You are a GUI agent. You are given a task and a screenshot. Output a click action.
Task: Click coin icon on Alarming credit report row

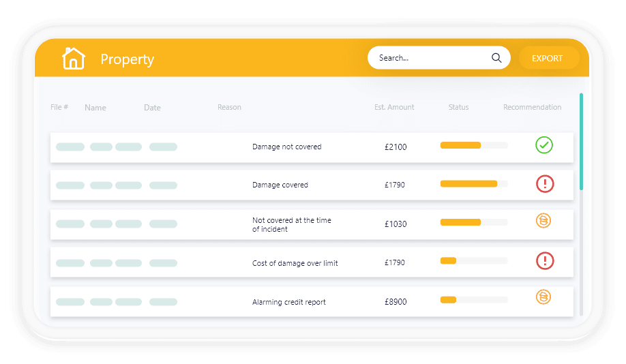(x=543, y=297)
